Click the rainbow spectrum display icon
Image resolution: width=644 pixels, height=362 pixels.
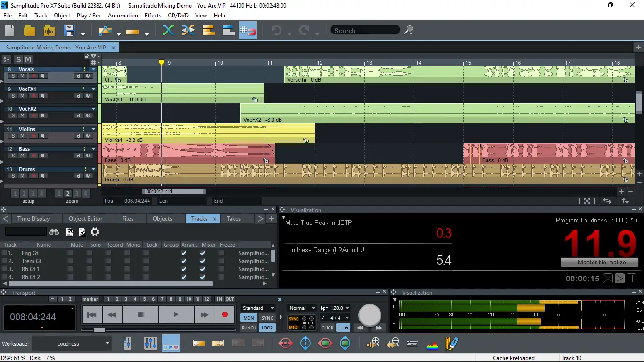coord(432,345)
